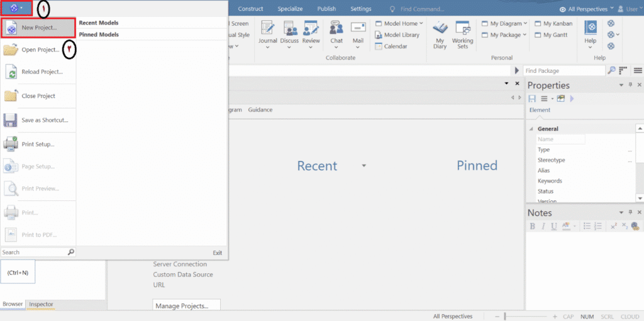Image resolution: width=644 pixels, height=321 pixels.
Task: Open the All Perspectives dropdown in title bar
Action: tap(587, 9)
